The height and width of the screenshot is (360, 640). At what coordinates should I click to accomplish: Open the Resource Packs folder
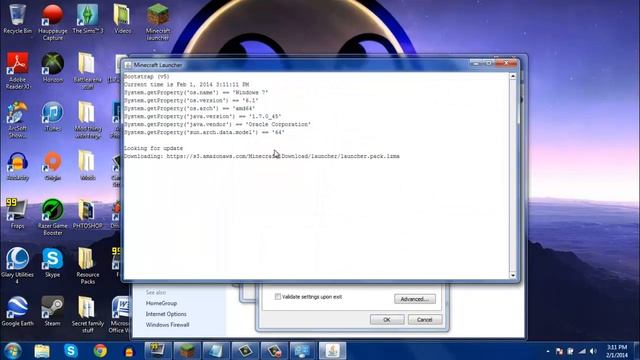(x=87, y=266)
